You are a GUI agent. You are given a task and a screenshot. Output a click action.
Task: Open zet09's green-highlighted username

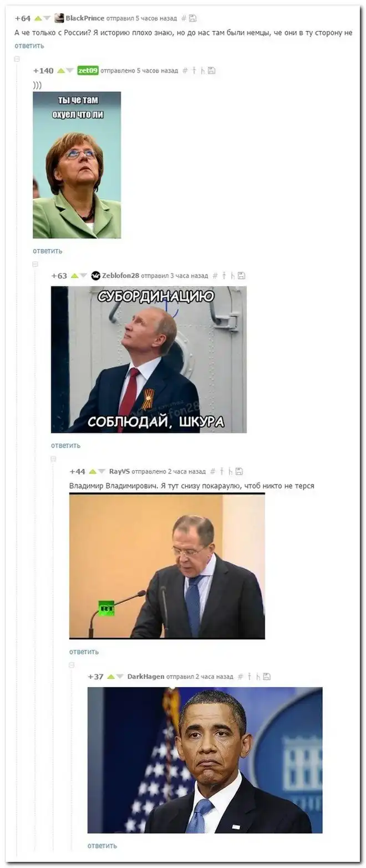coord(88,70)
